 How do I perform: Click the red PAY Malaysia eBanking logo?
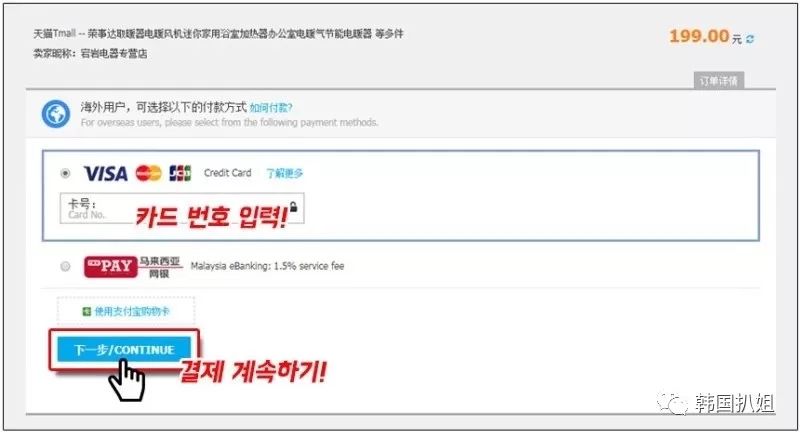(x=111, y=266)
